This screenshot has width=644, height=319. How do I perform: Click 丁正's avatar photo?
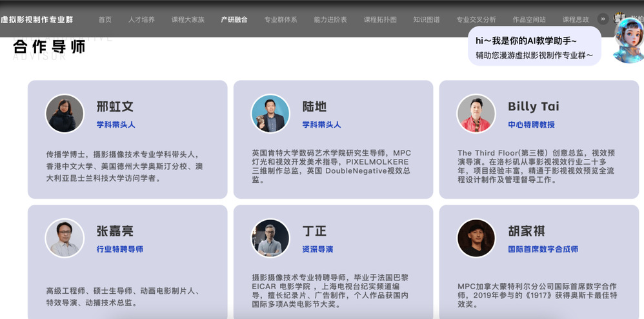270,238
